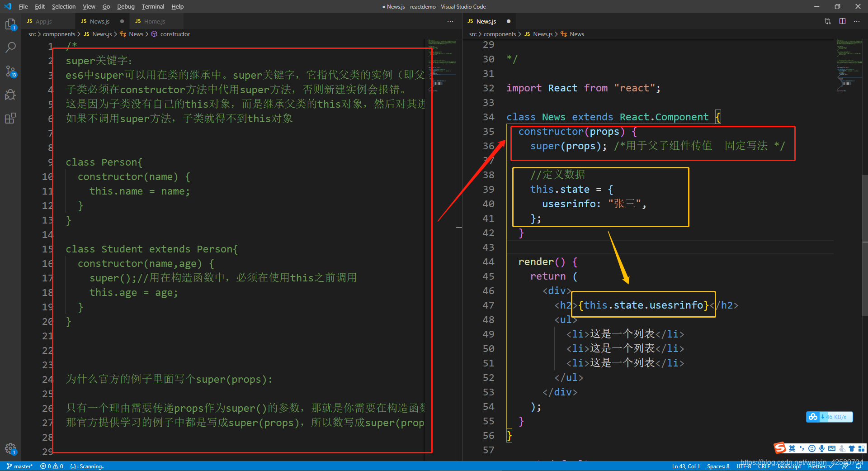This screenshot has width=868, height=471.
Task: Expand 'components' breadcrumb in left editor
Action: pyautogui.click(x=59, y=34)
